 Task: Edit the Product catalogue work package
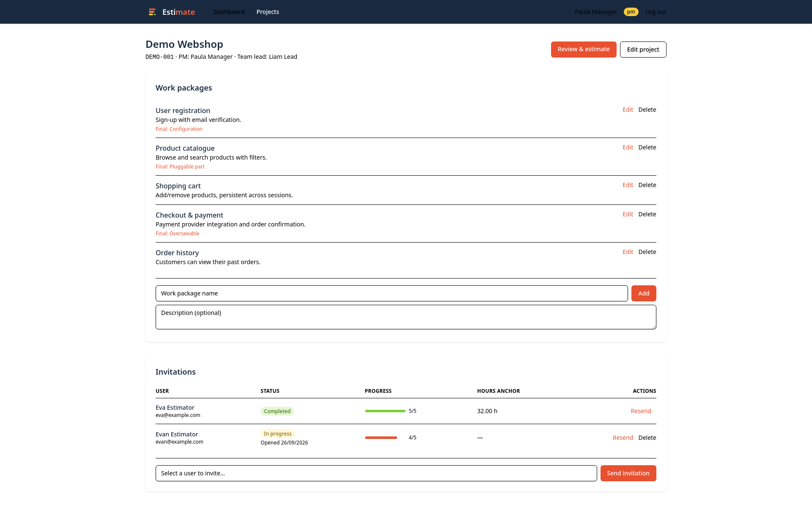tap(628, 147)
